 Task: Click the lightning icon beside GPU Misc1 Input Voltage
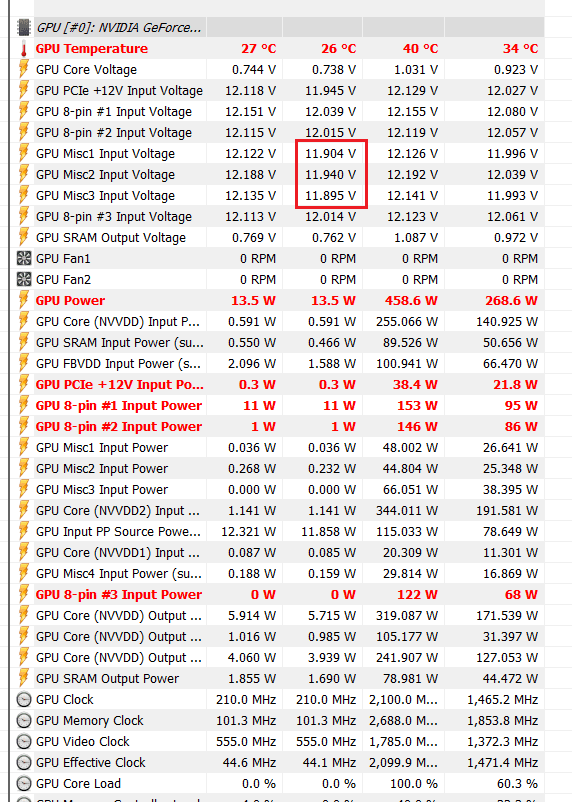coord(24,153)
